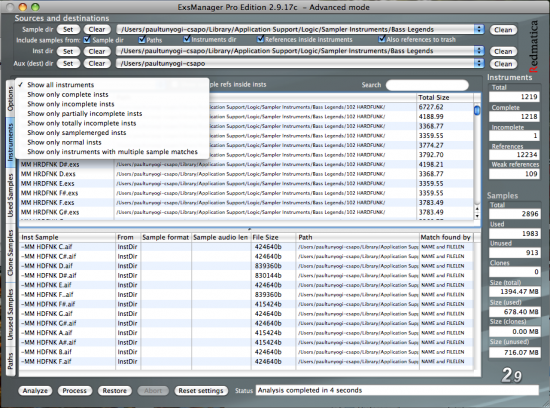Click the Restore button
This screenshot has height=408, width=550.
tap(114, 390)
